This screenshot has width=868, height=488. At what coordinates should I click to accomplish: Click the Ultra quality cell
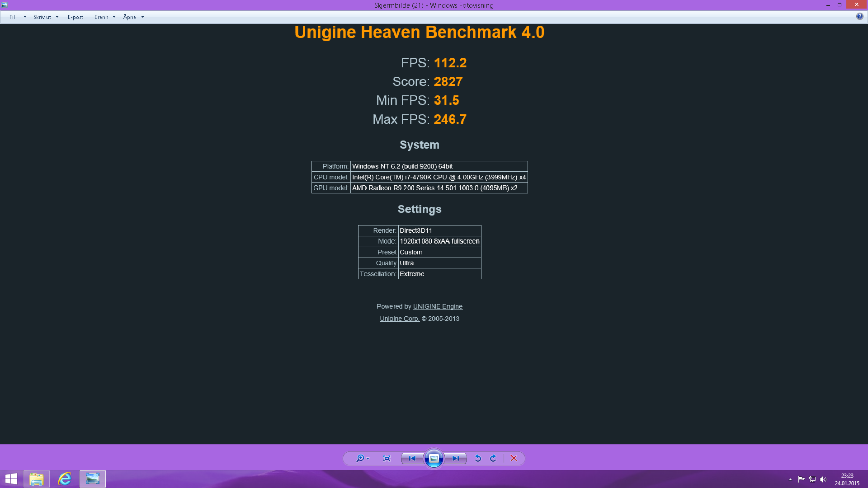[439, 263]
